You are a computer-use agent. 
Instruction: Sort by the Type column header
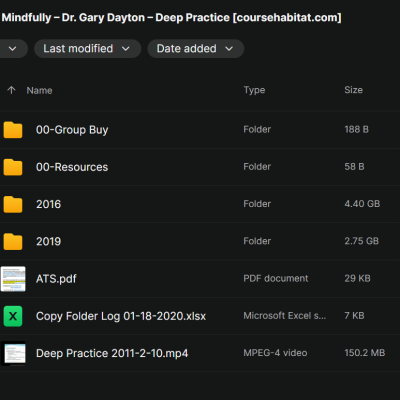[254, 90]
